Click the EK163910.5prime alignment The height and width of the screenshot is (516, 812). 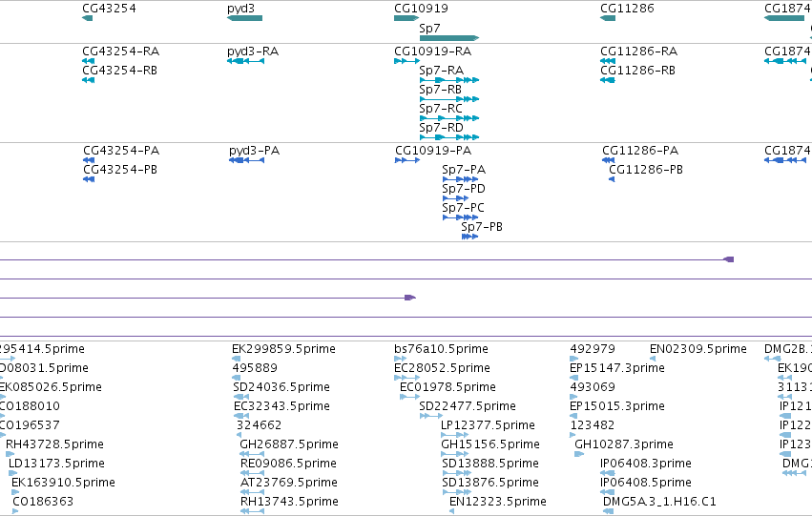click(63, 483)
